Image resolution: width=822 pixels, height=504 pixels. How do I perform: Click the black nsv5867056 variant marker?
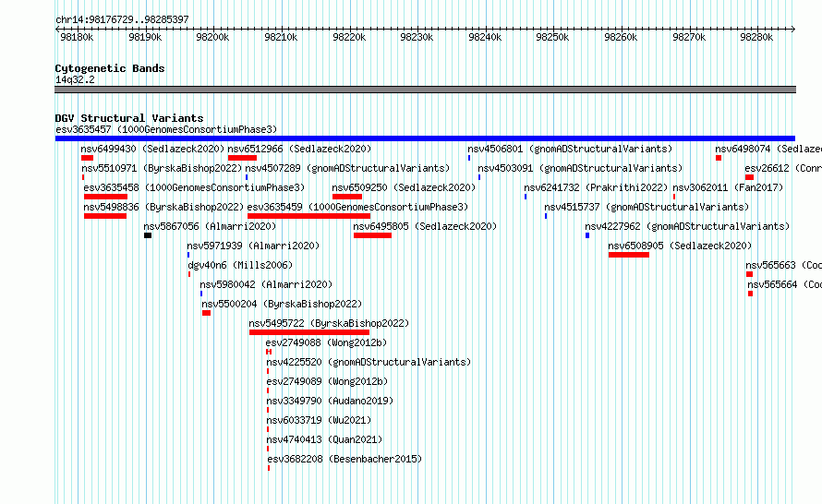(148, 235)
